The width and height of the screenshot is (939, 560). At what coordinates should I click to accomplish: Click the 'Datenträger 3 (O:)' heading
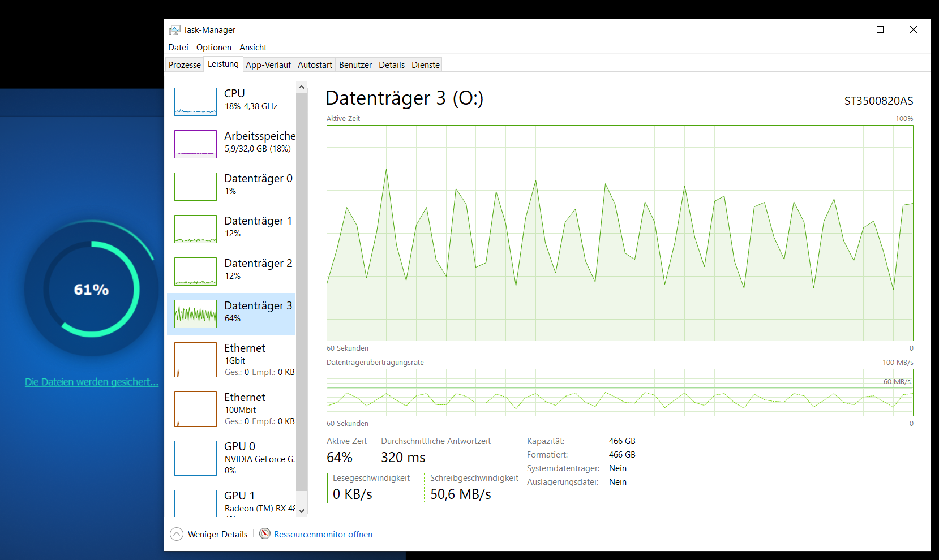pyautogui.click(x=405, y=98)
